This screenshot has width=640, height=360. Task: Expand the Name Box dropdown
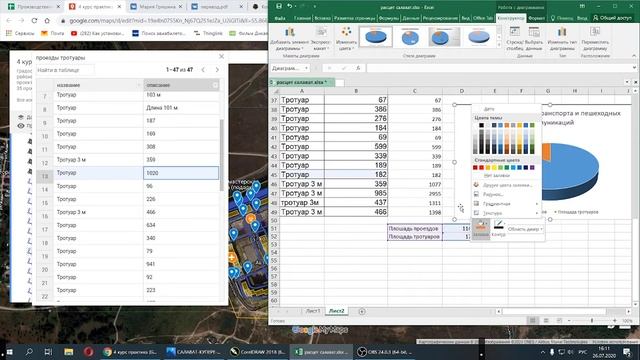306,68
